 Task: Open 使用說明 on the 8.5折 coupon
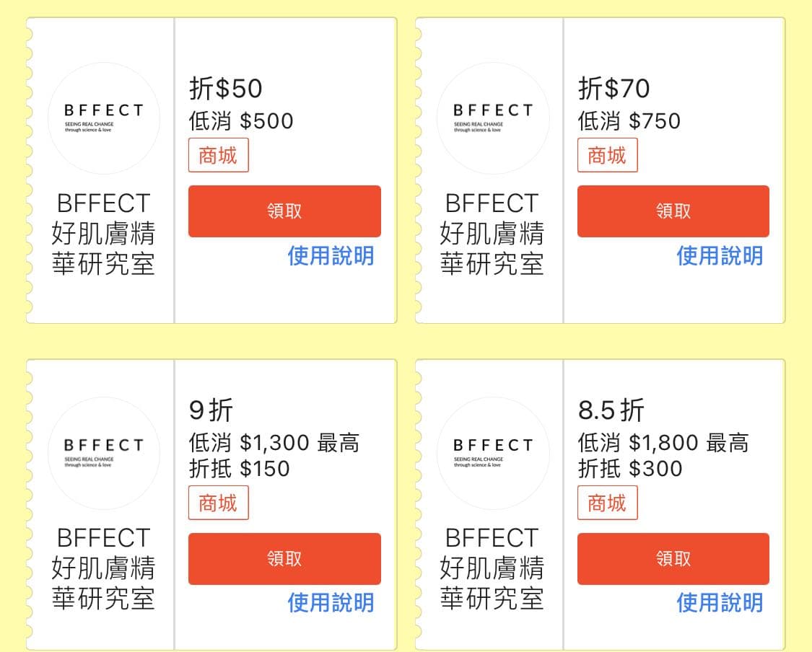pyautogui.click(x=719, y=602)
